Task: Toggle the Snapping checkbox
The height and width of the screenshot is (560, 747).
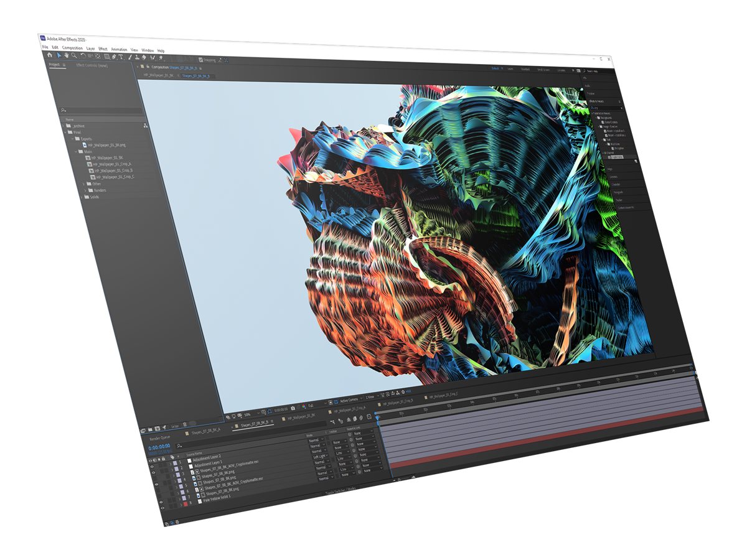Action: click(200, 60)
